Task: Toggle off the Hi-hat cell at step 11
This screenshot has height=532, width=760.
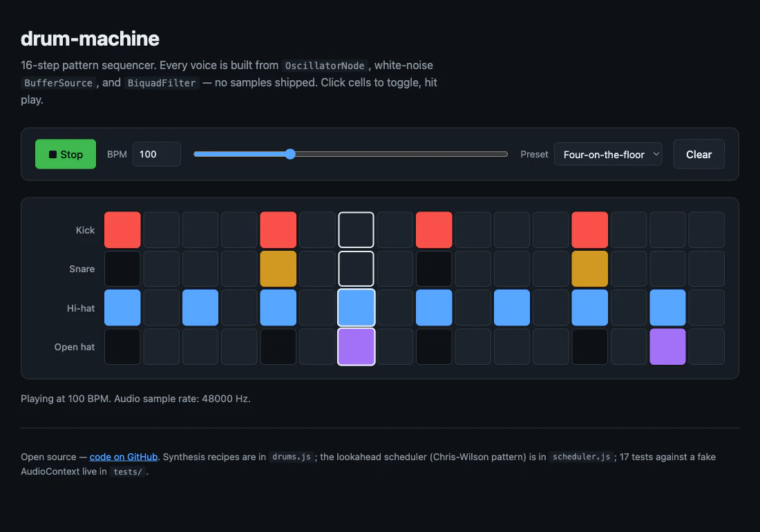Action: tap(512, 307)
